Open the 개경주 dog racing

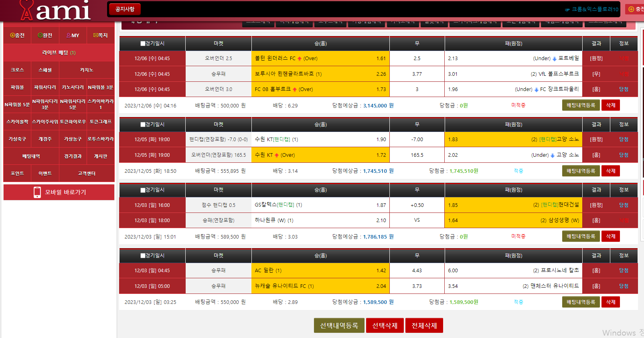coord(45,139)
